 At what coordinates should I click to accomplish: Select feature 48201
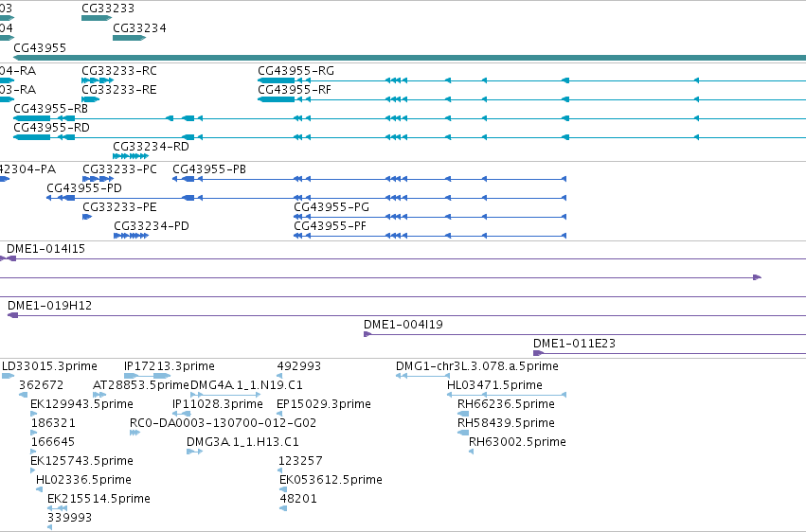[x=298, y=499]
